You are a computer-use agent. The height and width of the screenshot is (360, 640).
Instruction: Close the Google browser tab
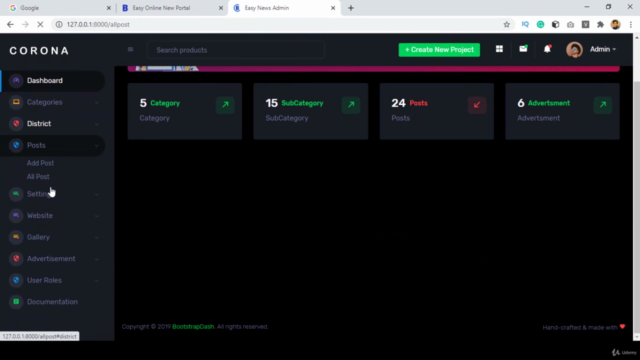coord(109,8)
